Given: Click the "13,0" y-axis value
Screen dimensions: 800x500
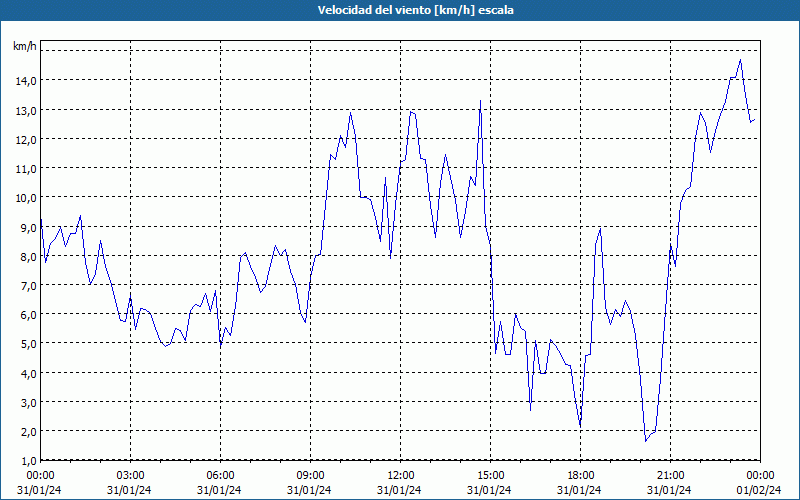Looking at the screenshot, I should 26,110.
